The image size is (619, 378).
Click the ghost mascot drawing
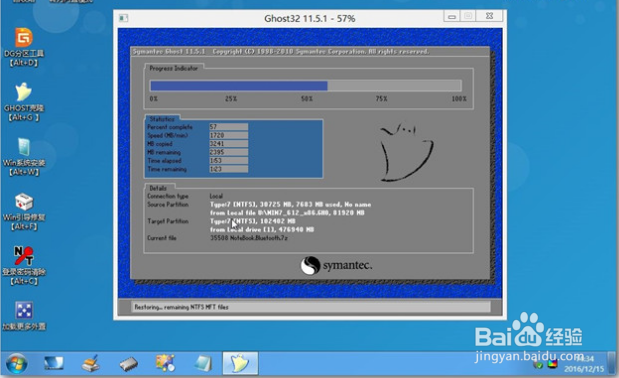(406, 152)
